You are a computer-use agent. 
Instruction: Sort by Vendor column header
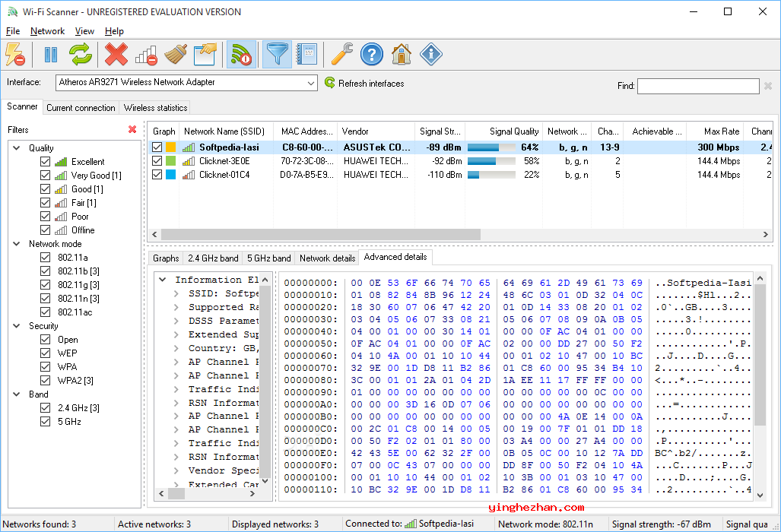coord(376,131)
